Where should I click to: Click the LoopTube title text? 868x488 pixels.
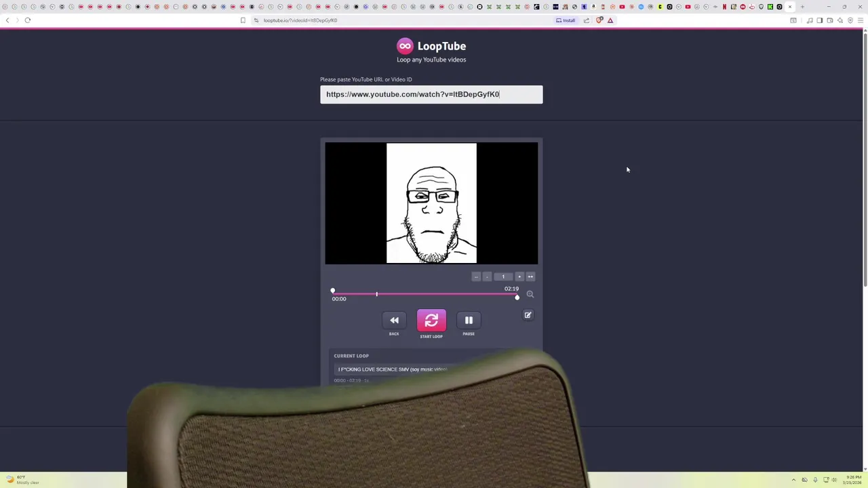point(441,46)
